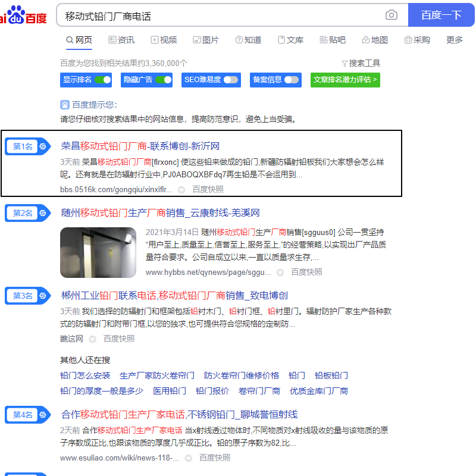Go to the 贴吧 tab
The height and width of the screenshot is (476, 476).
pos(333,40)
